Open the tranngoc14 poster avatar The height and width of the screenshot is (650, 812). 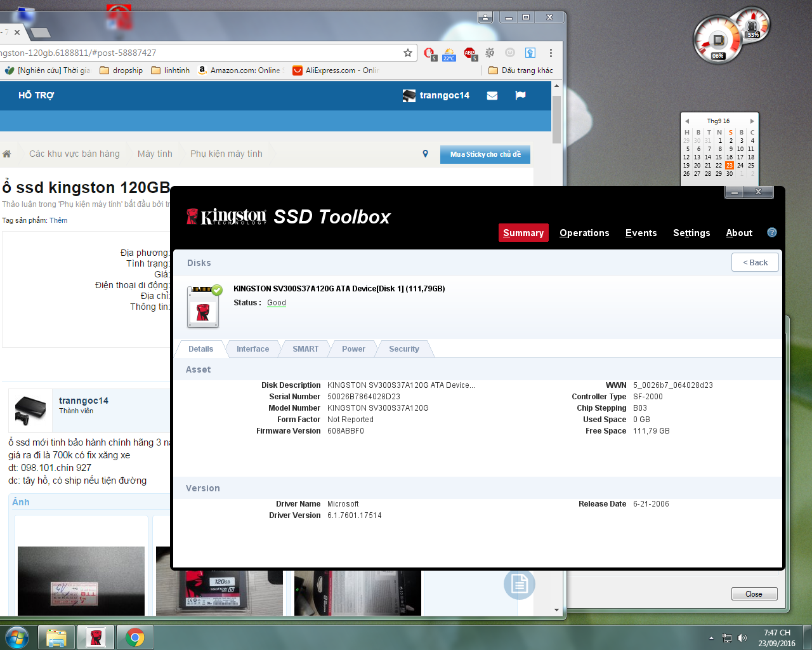30,410
